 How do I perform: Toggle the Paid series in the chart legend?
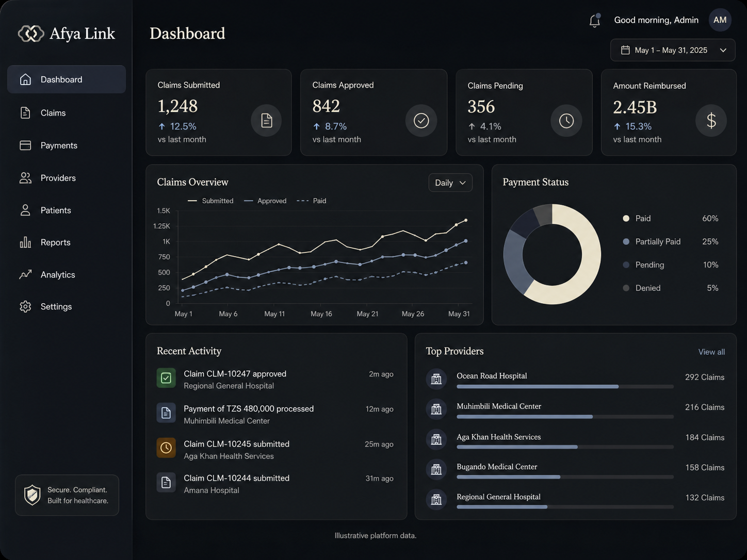click(312, 201)
